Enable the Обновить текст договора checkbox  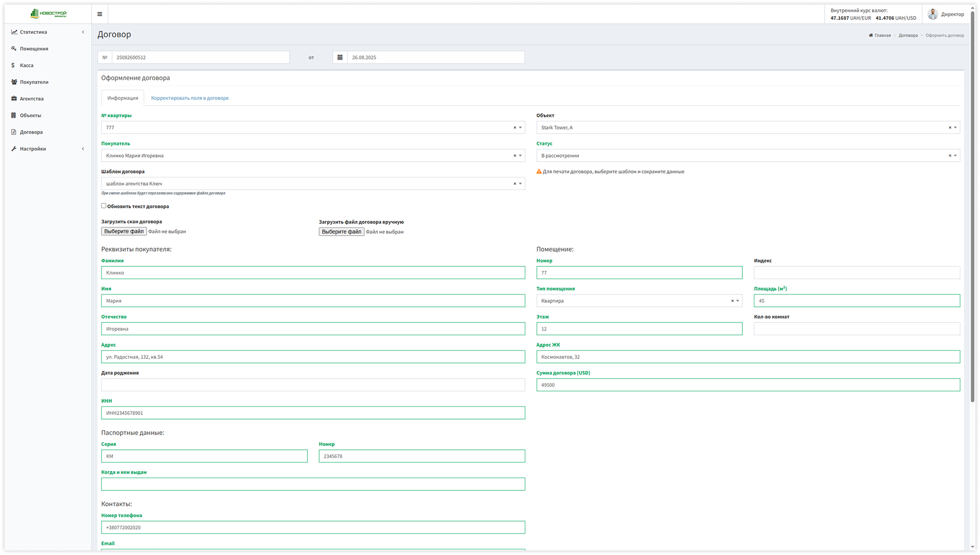click(x=104, y=206)
